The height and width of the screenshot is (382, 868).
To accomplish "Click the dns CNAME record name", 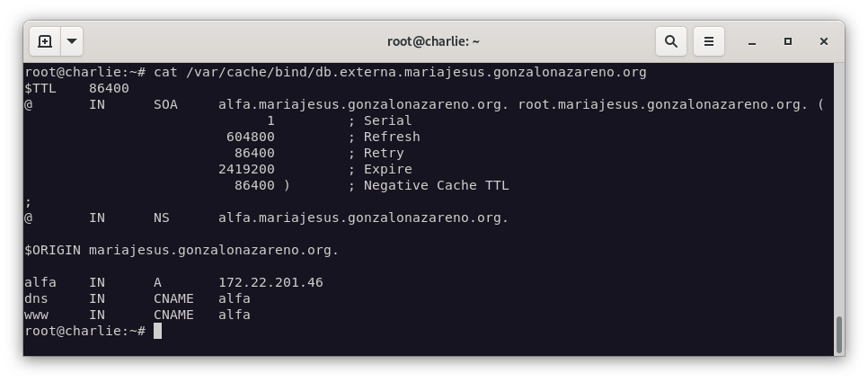I will [x=36, y=298].
